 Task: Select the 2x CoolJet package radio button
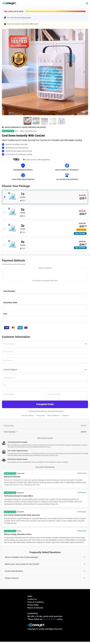5,213
